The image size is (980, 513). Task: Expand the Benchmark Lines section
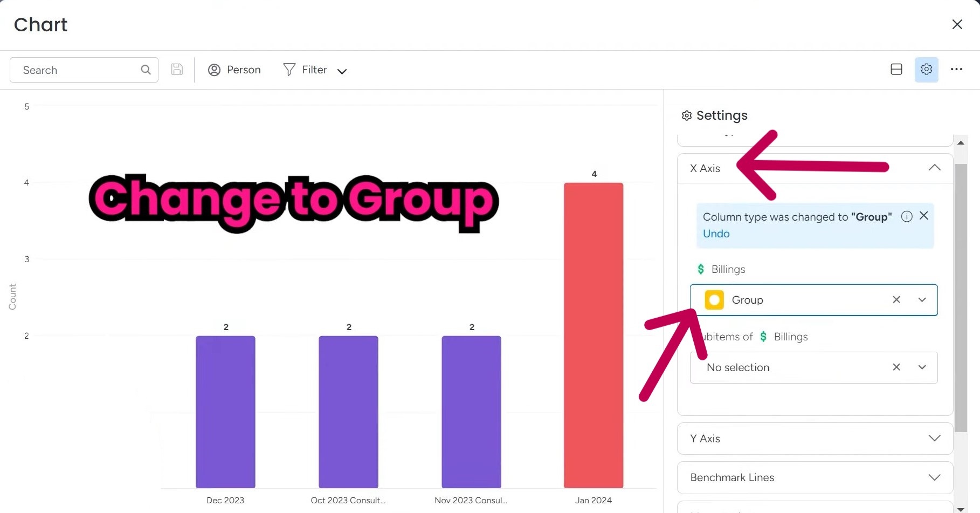tap(935, 477)
